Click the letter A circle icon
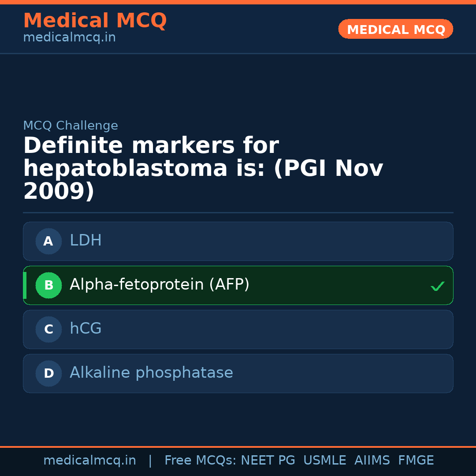This screenshot has height=476, width=476. 48,241
